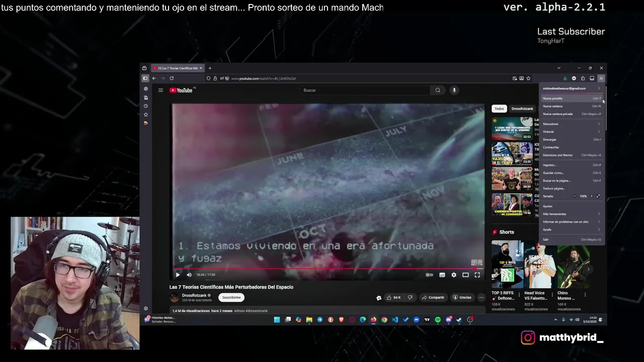Choose Salir to quit the browser
Image resolution: width=644 pixels, height=362 pixels.
pyautogui.click(x=572, y=240)
